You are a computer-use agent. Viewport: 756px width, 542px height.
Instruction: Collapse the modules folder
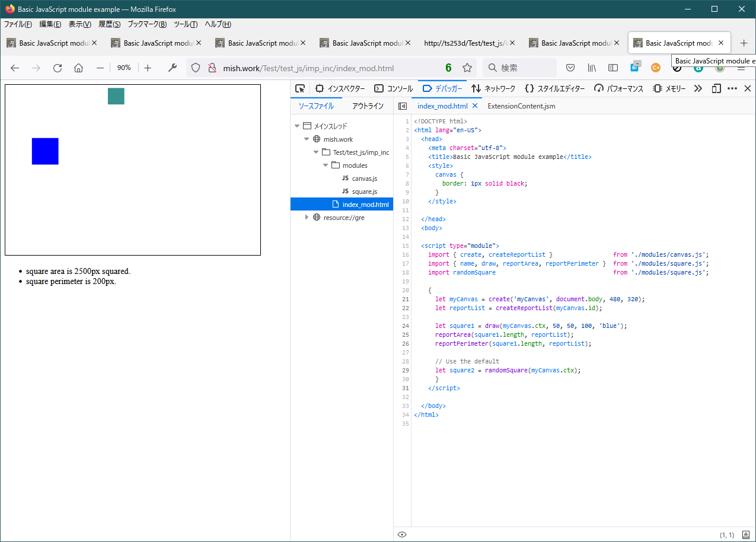pos(326,165)
